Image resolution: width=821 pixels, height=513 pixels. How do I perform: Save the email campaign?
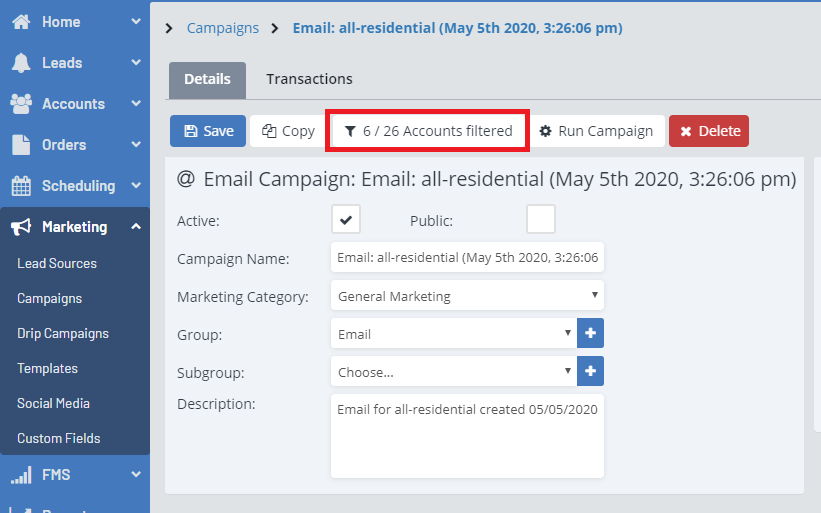[208, 131]
